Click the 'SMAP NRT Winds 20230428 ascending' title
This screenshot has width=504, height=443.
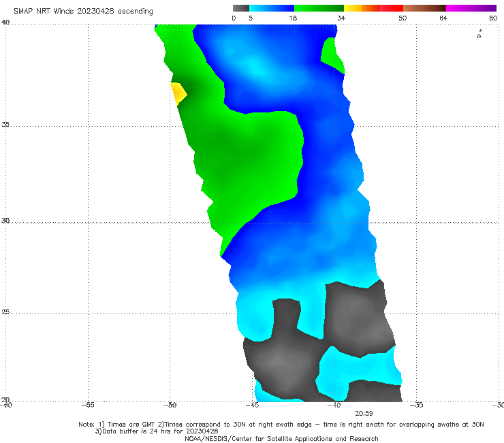tap(83, 12)
